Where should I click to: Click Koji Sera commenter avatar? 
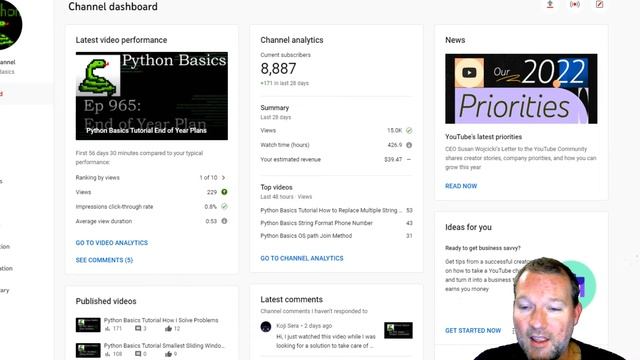click(x=266, y=327)
